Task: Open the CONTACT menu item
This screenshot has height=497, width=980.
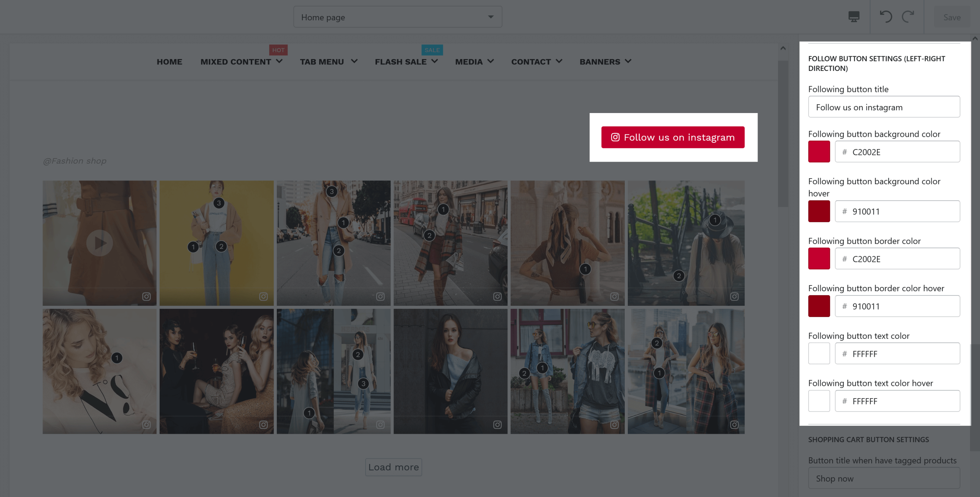Action: pos(531,62)
